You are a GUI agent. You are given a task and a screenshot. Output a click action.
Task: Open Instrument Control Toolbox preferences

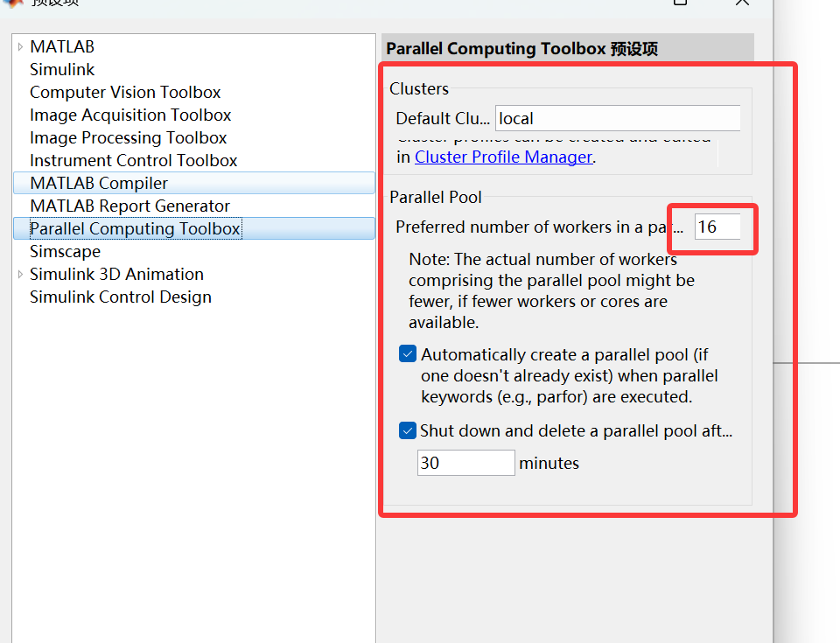pos(133,161)
